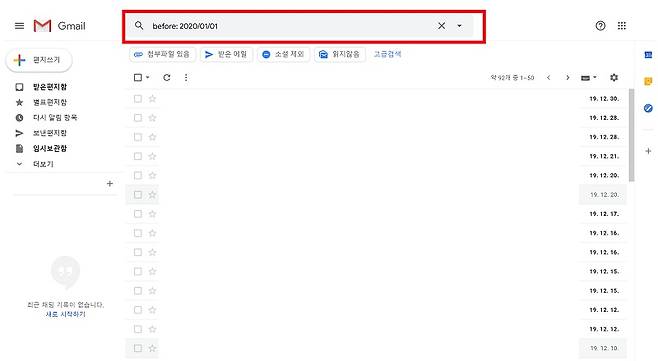
Task: Check the email row dated 19. 12. 17.
Action: [138, 214]
